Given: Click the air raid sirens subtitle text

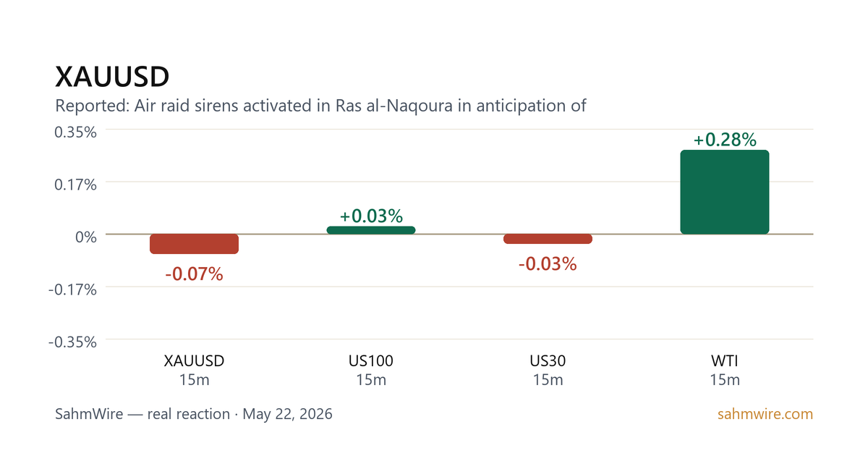Looking at the screenshot, I should (x=320, y=106).
